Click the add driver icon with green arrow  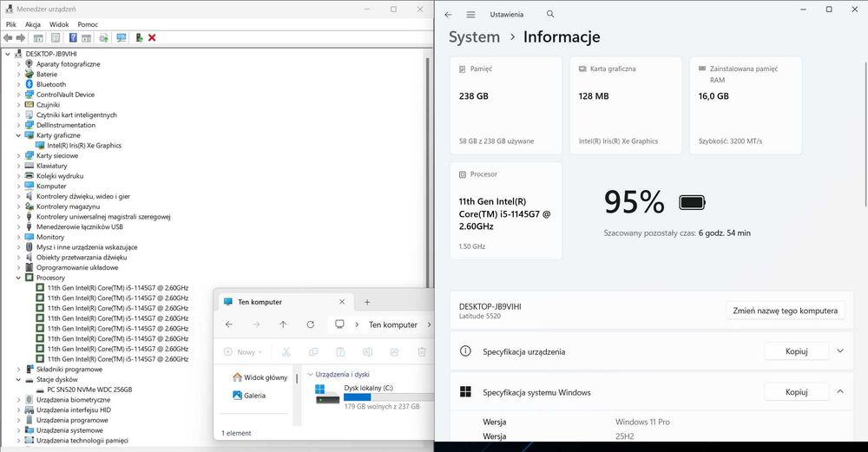(139, 37)
